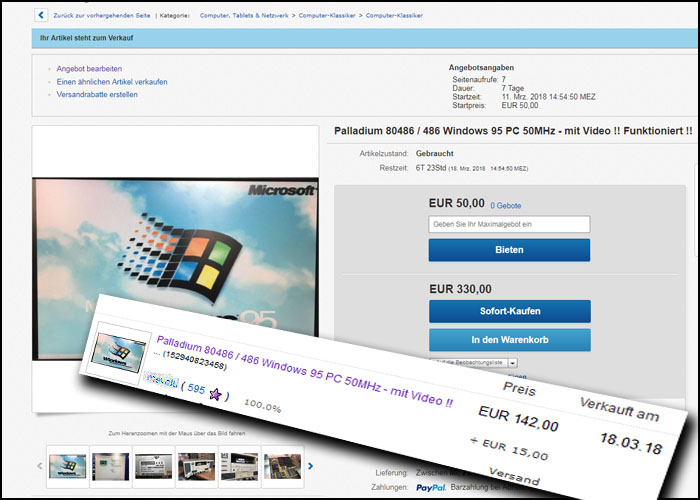Click remaining time '6T 23Std'
Screen dimensions: 700x500
(431, 168)
